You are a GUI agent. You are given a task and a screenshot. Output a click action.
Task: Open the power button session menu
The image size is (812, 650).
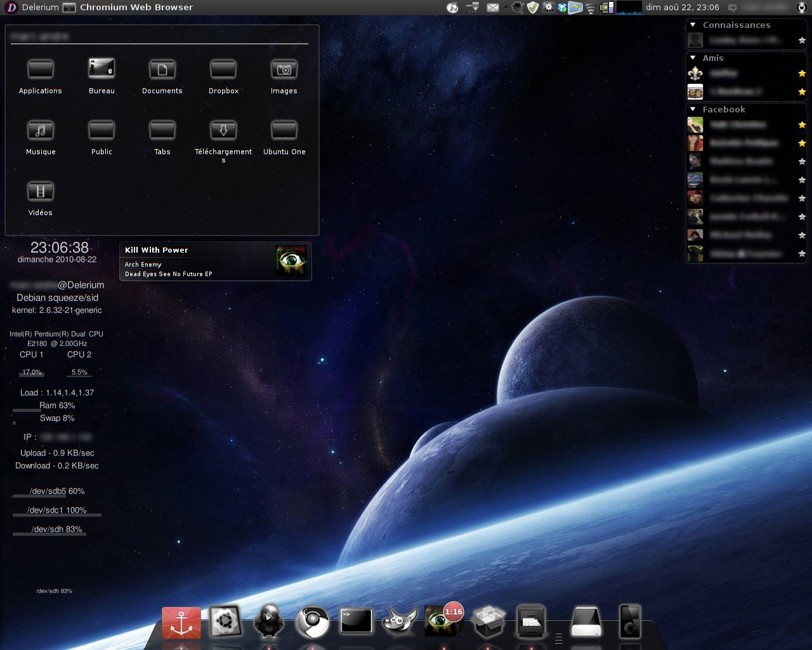click(x=802, y=8)
